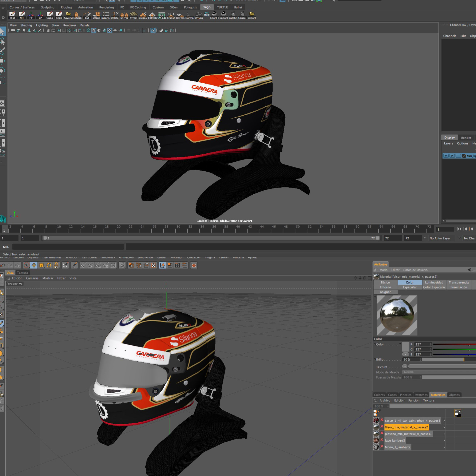Click the Hist shelf button in Maya
Viewport: 476px width, 476px height.
[x=12, y=15]
